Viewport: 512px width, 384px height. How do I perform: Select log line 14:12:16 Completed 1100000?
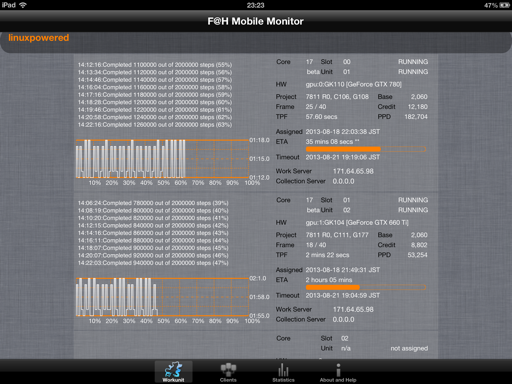click(x=155, y=65)
